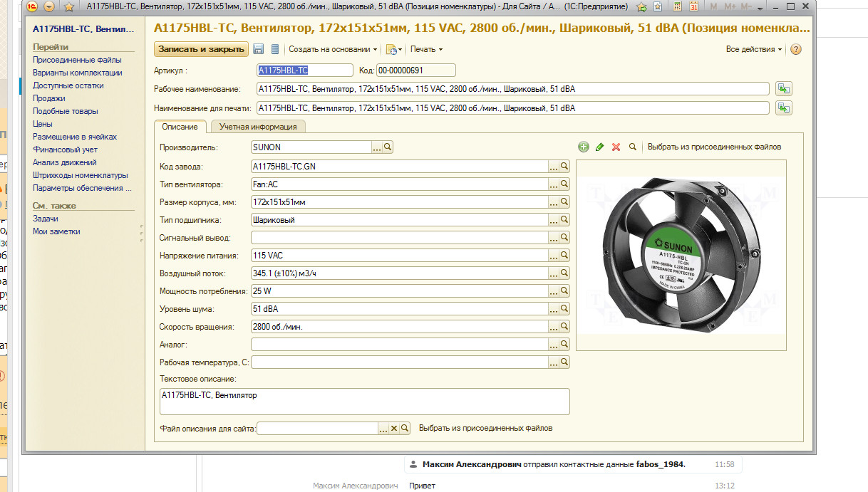Click magnifier icon next to Производитель field
Viewport: 868px width, 492px height.
pyautogui.click(x=388, y=147)
